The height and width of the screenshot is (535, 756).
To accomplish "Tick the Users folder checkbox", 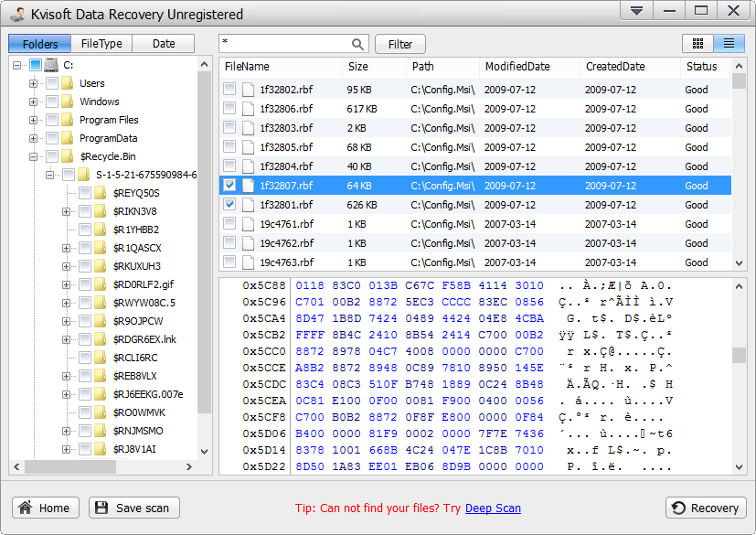I will pyautogui.click(x=52, y=83).
